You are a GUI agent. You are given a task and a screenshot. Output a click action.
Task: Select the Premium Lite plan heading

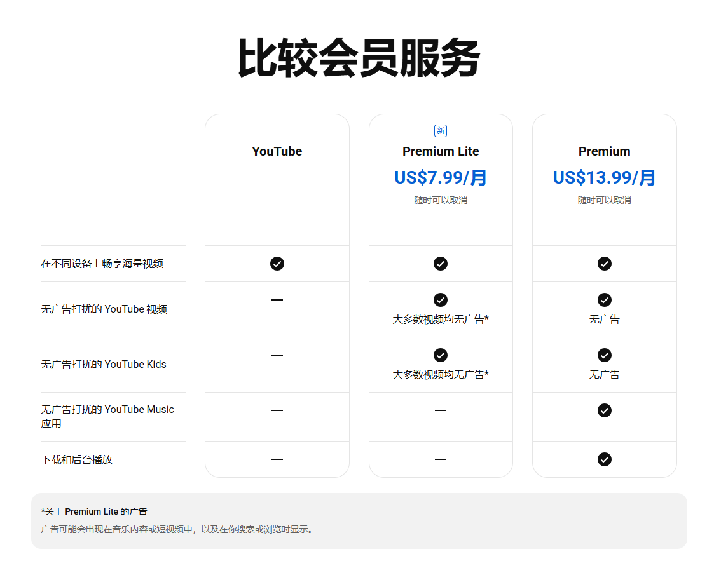coord(441,151)
